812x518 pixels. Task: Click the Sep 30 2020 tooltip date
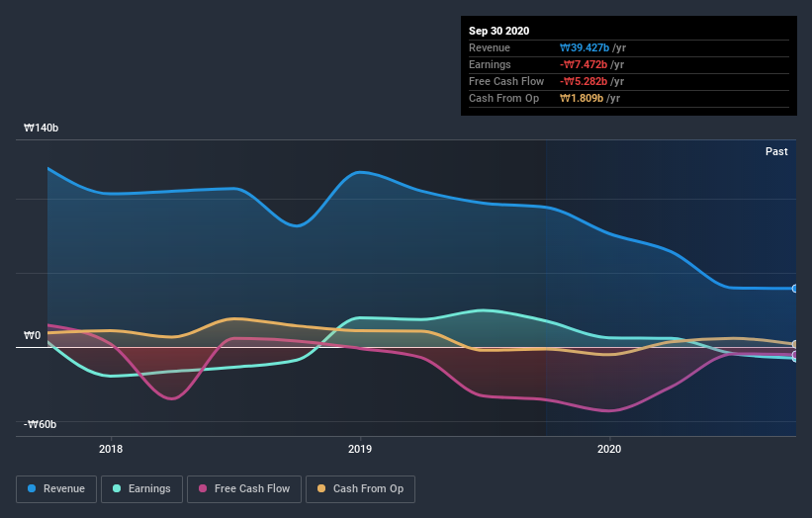tap(498, 31)
